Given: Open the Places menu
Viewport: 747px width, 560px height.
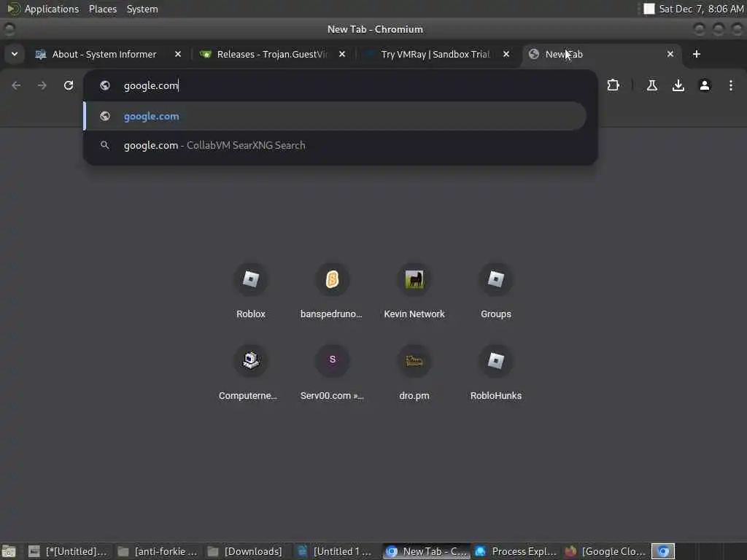Looking at the screenshot, I should [x=102, y=9].
